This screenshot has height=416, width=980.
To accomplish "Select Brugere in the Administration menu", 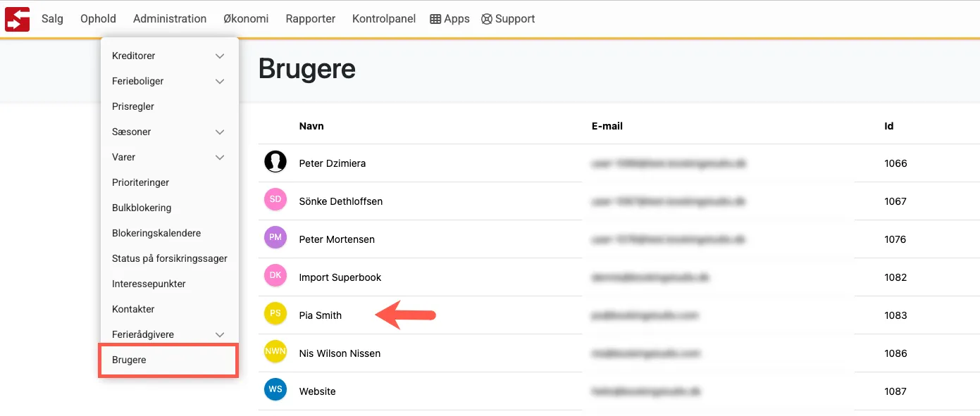I will tap(130, 360).
